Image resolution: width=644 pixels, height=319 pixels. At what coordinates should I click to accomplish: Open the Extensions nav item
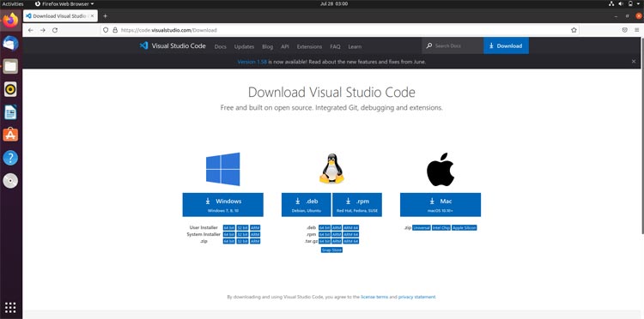click(x=309, y=46)
